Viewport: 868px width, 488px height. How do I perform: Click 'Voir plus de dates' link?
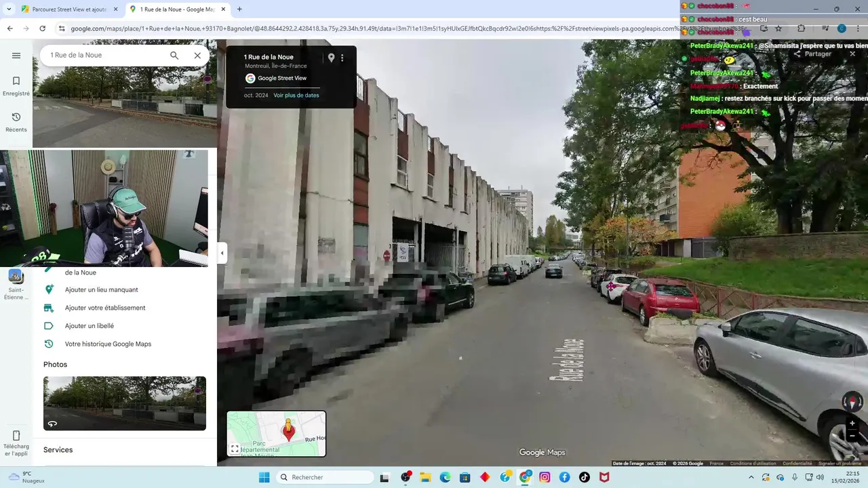point(296,96)
